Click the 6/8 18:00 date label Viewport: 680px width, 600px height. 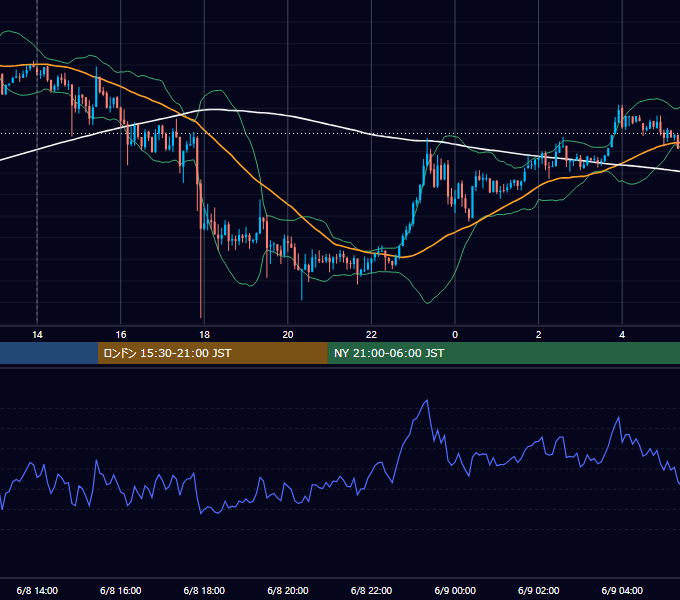[x=204, y=590]
